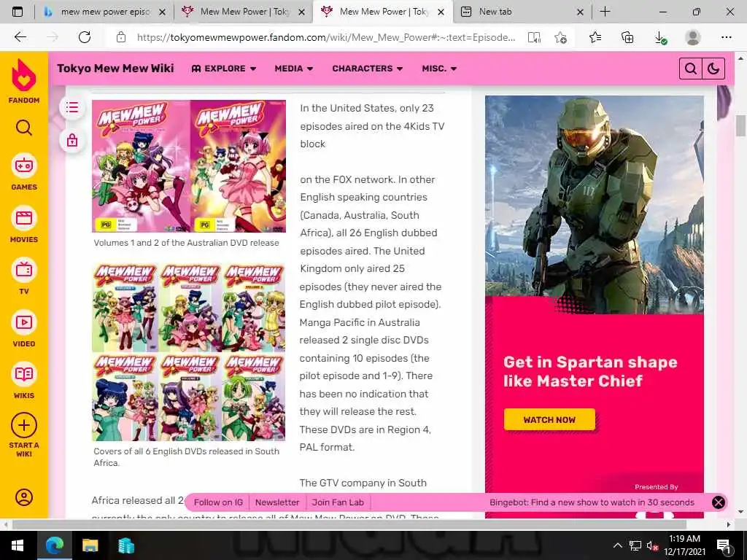This screenshot has width=747, height=560.
Task: Click the Master Chief ad image
Action: pyautogui.click(x=594, y=205)
